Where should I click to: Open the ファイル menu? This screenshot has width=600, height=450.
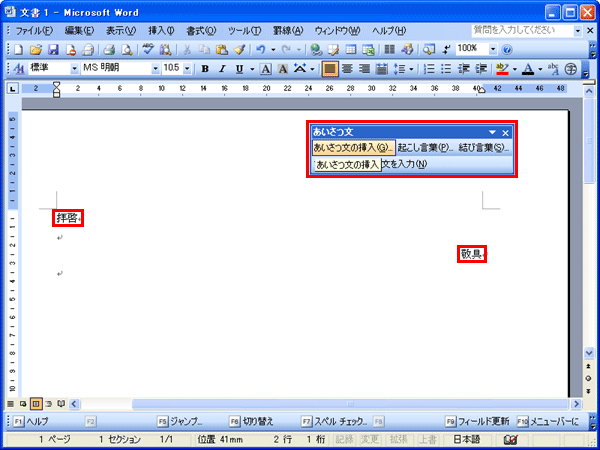(34, 31)
